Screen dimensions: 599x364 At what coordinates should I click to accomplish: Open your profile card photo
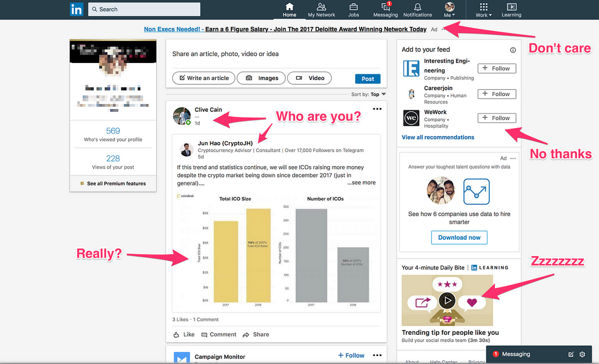[113, 62]
